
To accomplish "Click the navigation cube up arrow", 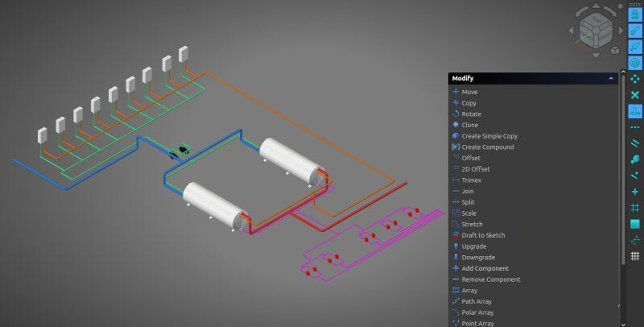I will [x=594, y=6].
